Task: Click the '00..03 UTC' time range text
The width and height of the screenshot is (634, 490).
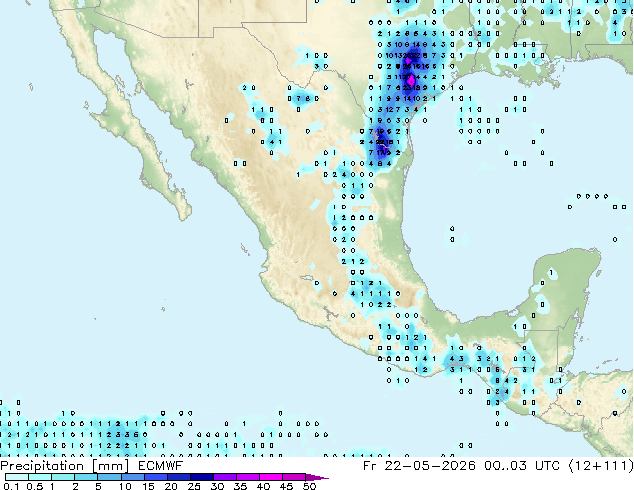Action: tap(522, 466)
